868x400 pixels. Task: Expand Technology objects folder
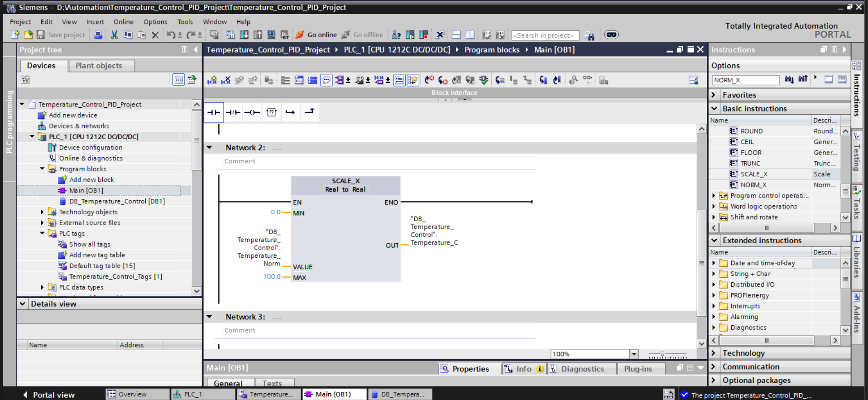(43, 212)
